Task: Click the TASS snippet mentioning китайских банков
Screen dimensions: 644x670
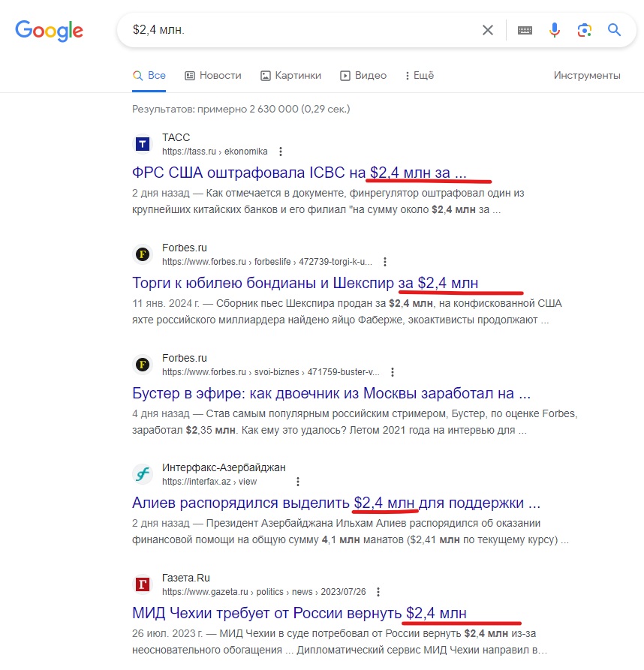Action: click(328, 201)
